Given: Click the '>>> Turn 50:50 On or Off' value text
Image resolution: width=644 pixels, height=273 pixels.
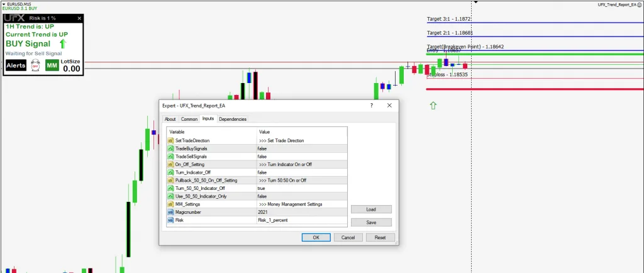Looking at the screenshot, I should pyautogui.click(x=282, y=181).
